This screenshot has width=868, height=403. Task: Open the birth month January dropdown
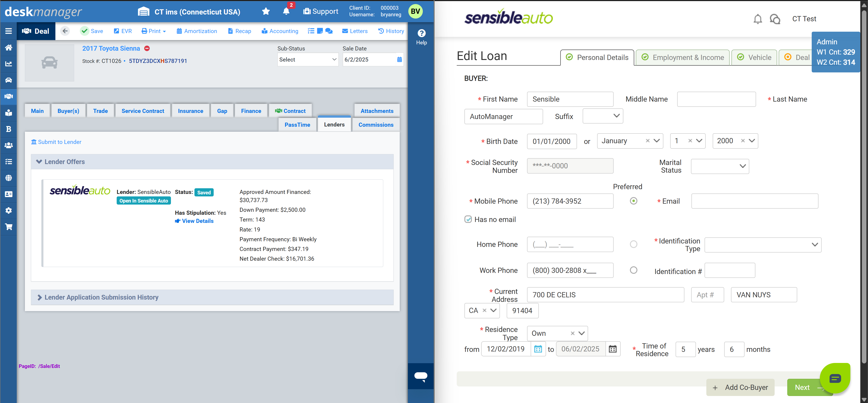click(630, 141)
